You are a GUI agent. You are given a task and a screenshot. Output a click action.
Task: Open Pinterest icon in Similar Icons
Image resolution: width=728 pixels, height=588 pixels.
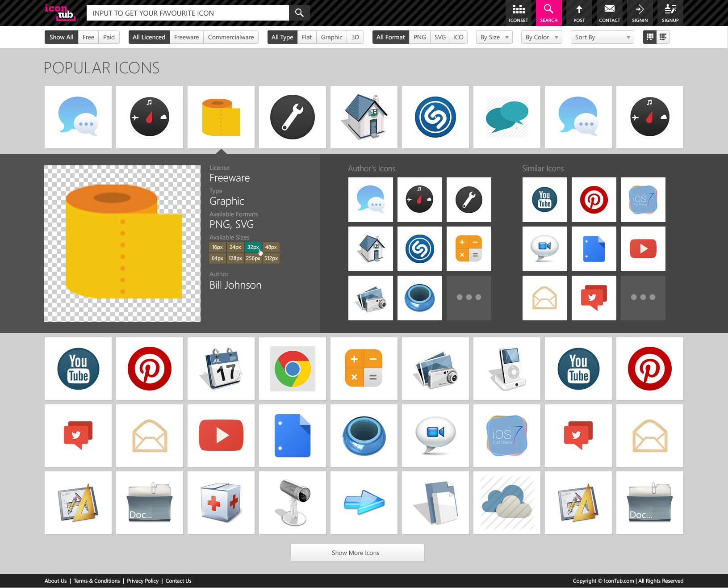pyautogui.click(x=594, y=200)
